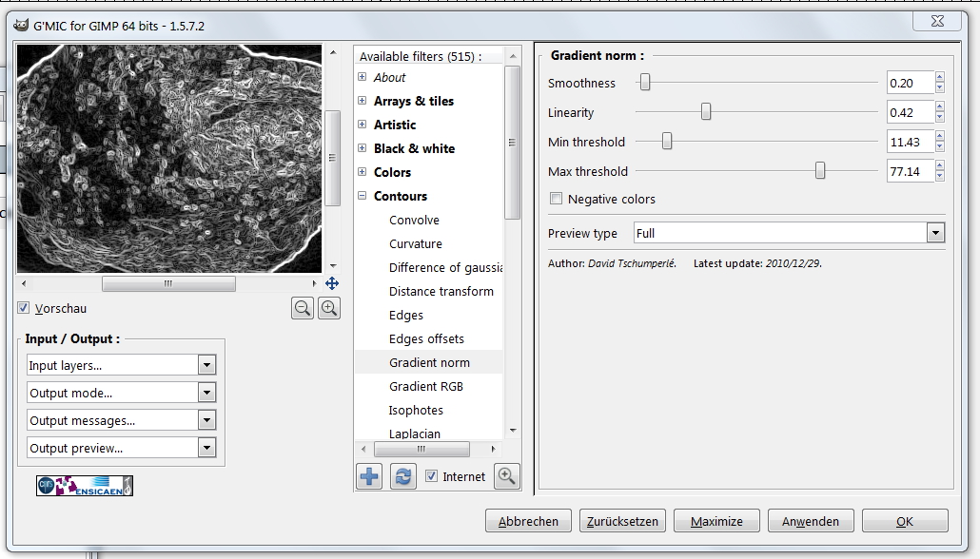This screenshot has width=980, height=559.
Task: Select the Curvature filter
Action: [x=416, y=243]
